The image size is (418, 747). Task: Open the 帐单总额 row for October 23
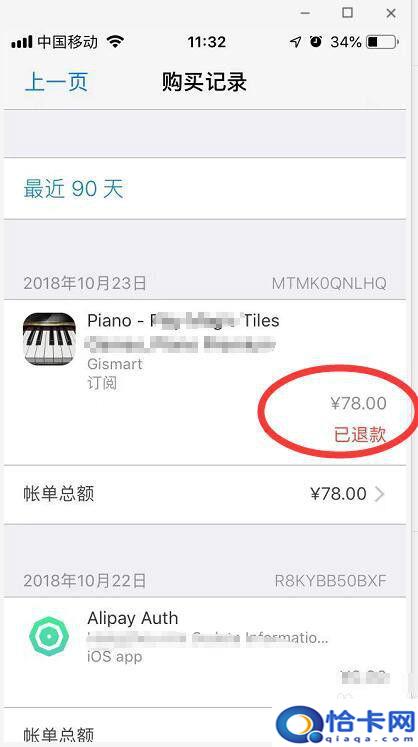coord(205,495)
